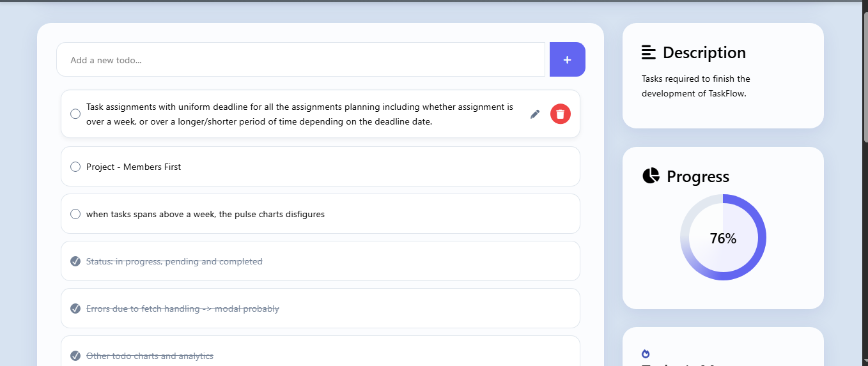Click the flame icon in the bottom card
The height and width of the screenshot is (366, 868).
click(x=646, y=353)
